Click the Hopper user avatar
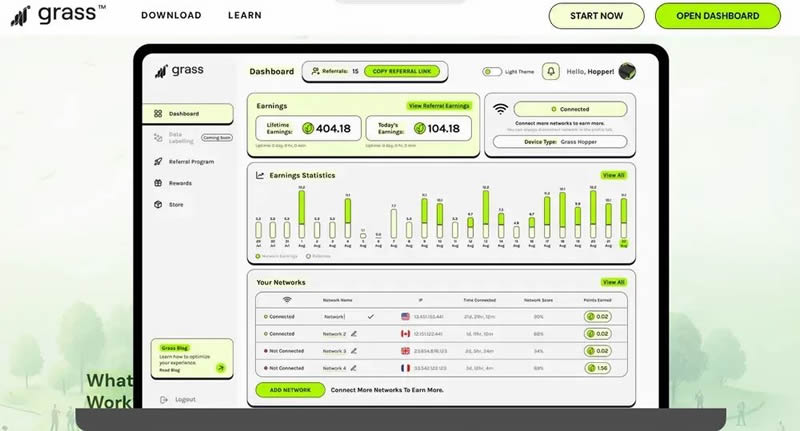 coord(627,71)
